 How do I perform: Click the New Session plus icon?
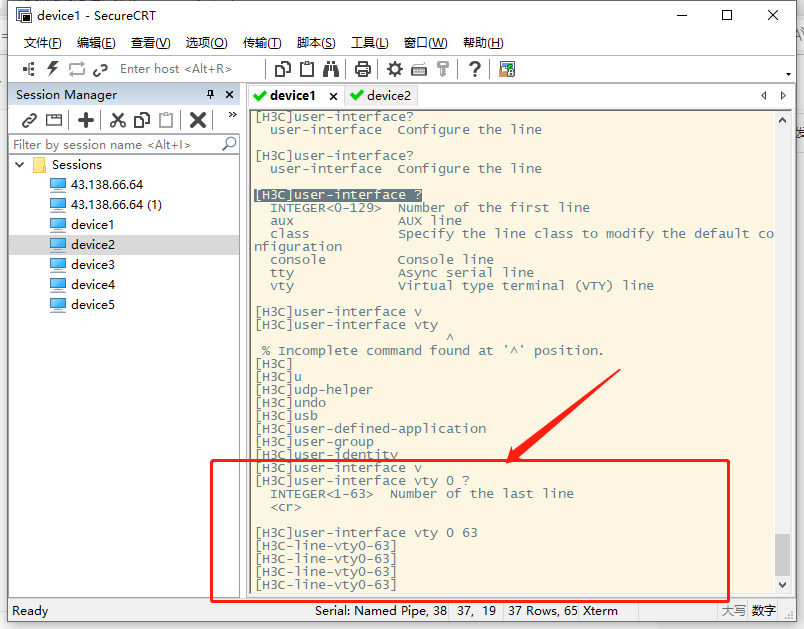pos(86,120)
